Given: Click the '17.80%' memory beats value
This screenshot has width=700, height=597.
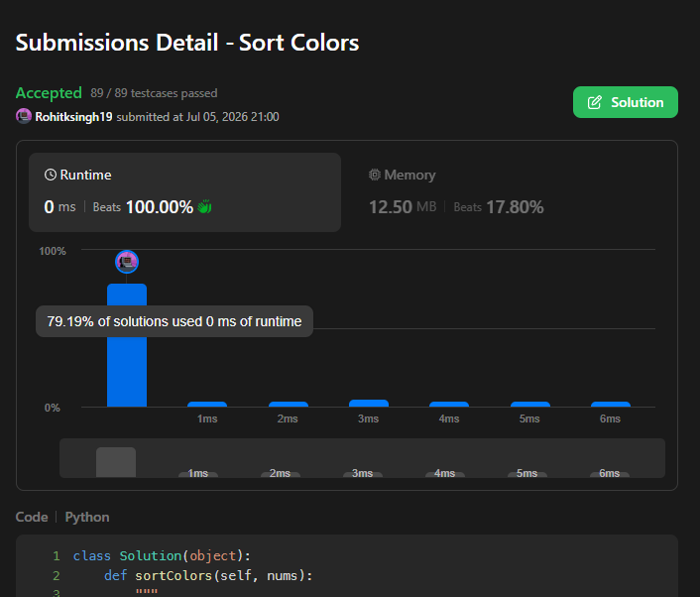Looking at the screenshot, I should coord(515,206).
